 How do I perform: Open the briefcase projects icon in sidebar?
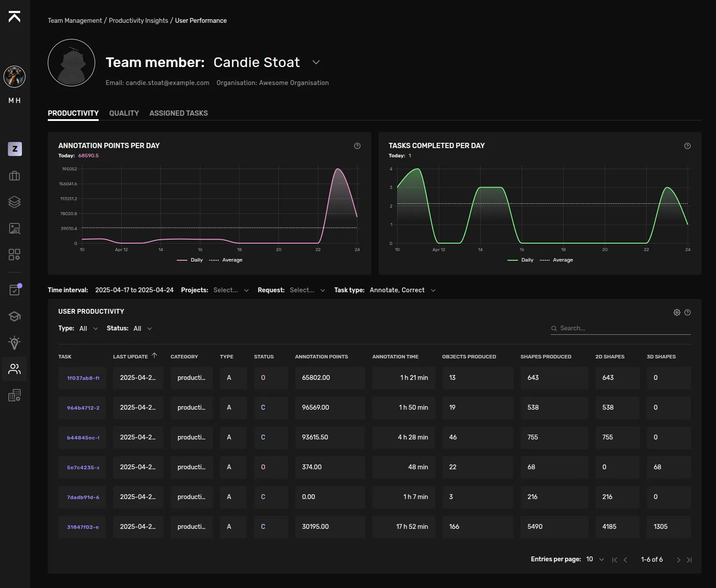tap(14, 176)
